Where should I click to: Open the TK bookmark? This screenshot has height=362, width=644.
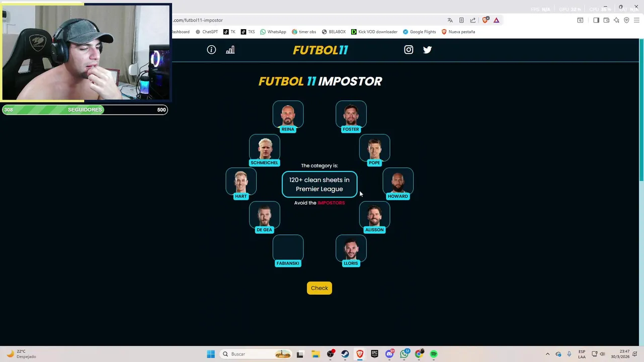click(x=229, y=32)
